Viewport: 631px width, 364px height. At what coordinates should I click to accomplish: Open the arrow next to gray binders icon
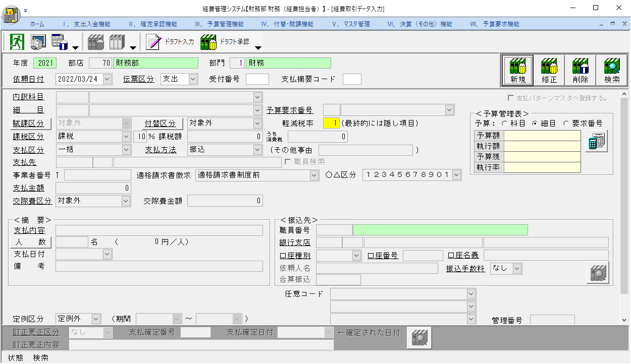coord(132,48)
